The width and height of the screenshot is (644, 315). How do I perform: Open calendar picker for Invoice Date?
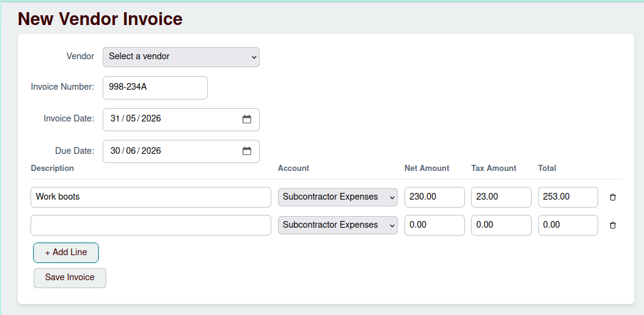tap(247, 120)
